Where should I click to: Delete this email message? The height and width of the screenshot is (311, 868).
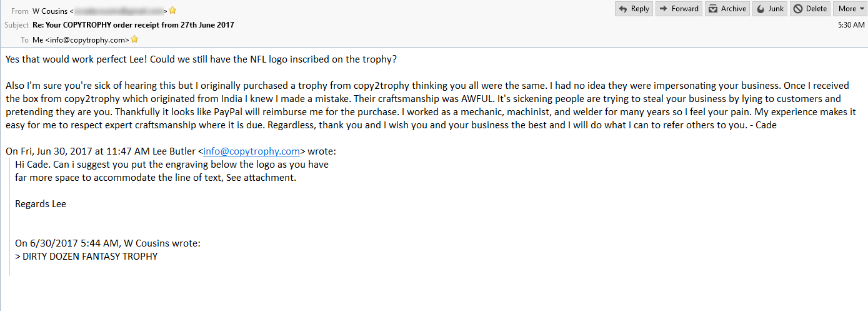pos(810,9)
